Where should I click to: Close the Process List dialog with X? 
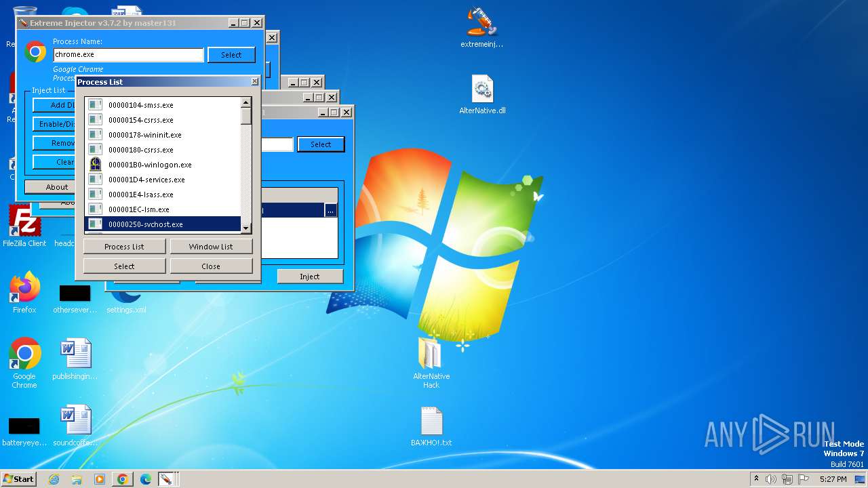click(x=255, y=81)
